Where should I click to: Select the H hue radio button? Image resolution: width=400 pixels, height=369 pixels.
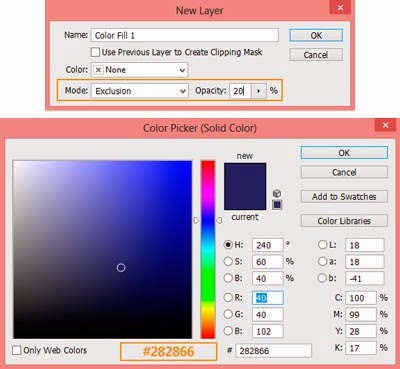(x=228, y=245)
